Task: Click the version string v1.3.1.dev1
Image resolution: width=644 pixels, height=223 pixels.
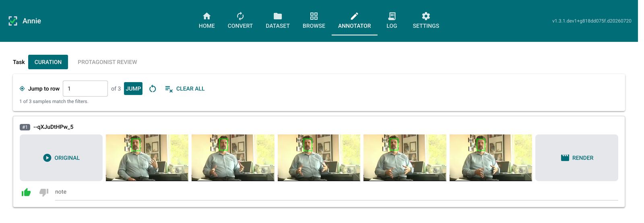Action: click(x=592, y=21)
